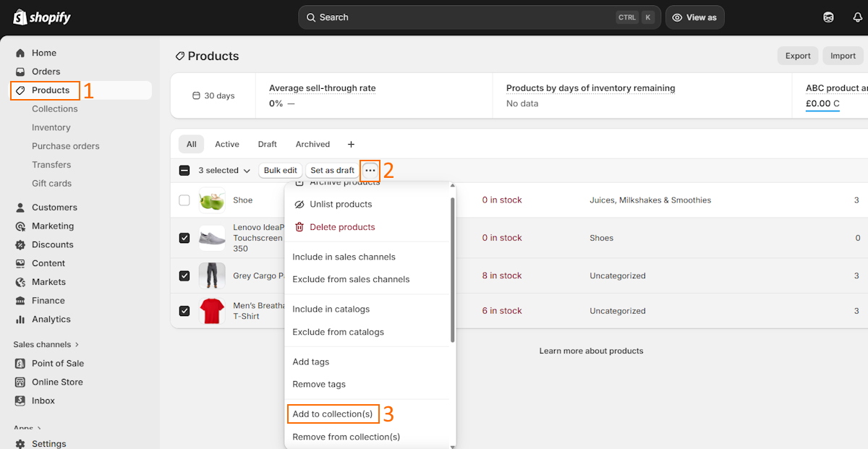Screen dimensions: 868x449
Task: Open the Settings gear icon
Action: pos(21,443)
